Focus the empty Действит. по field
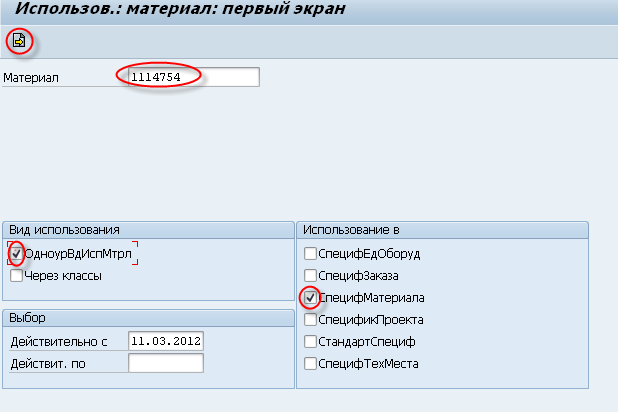 [x=166, y=363]
